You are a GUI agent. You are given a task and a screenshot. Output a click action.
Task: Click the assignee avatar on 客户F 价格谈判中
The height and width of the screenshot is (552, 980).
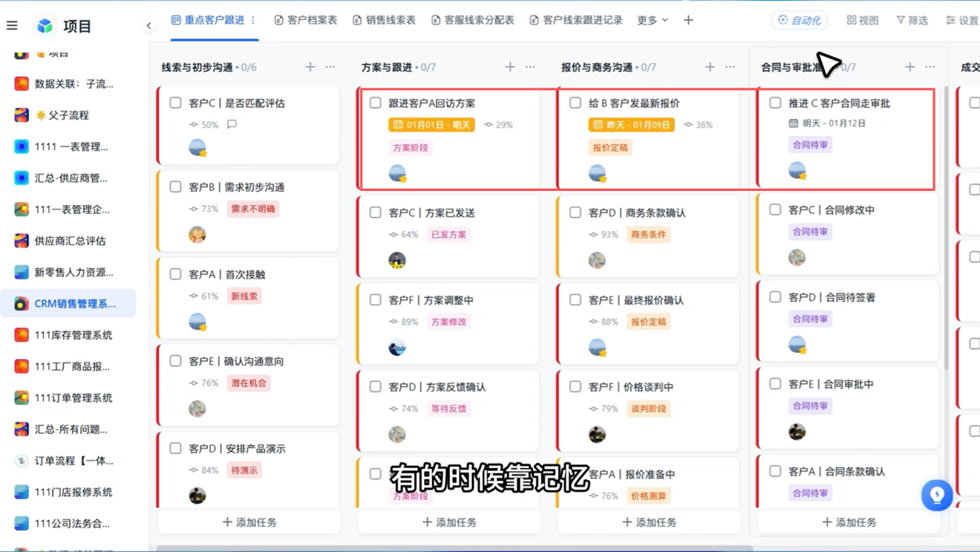(x=597, y=435)
